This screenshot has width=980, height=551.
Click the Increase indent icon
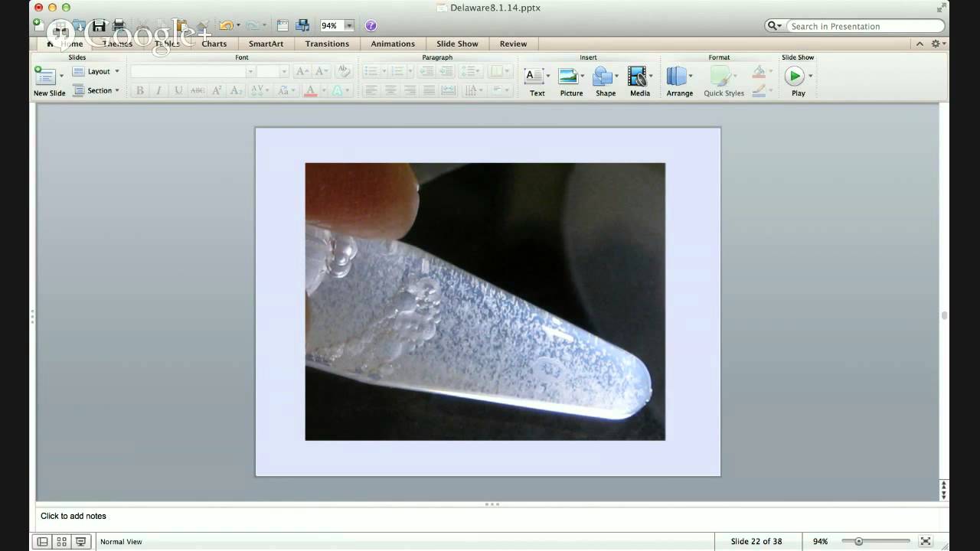[446, 71]
